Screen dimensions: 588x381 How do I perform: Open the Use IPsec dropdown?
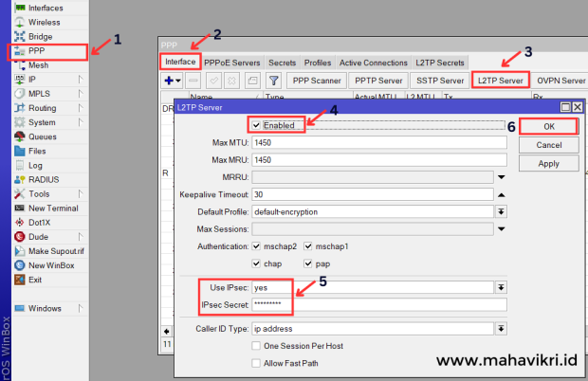click(500, 287)
